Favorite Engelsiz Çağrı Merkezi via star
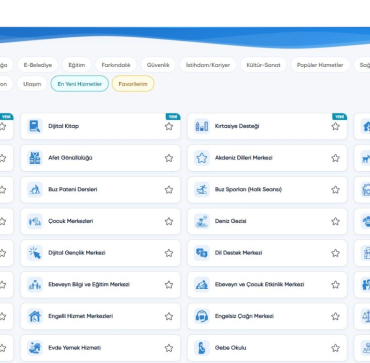The image size is (370, 363). tap(336, 316)
